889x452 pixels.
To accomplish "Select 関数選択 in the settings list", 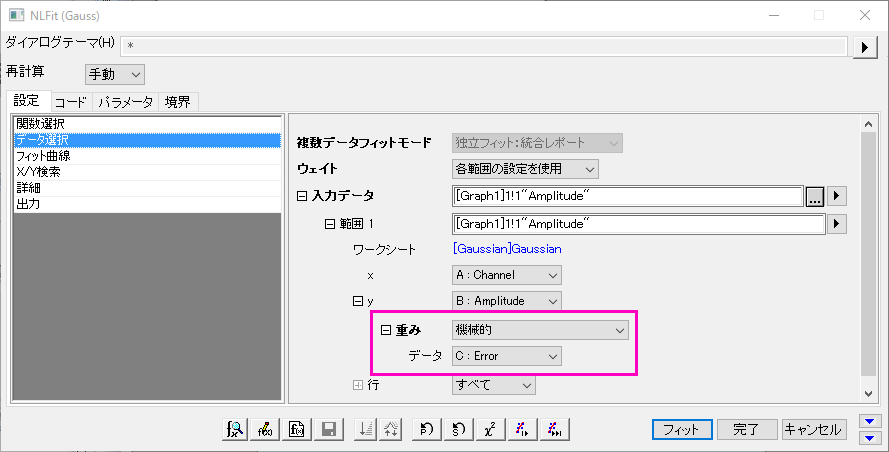I will click(x=147, y=124).
